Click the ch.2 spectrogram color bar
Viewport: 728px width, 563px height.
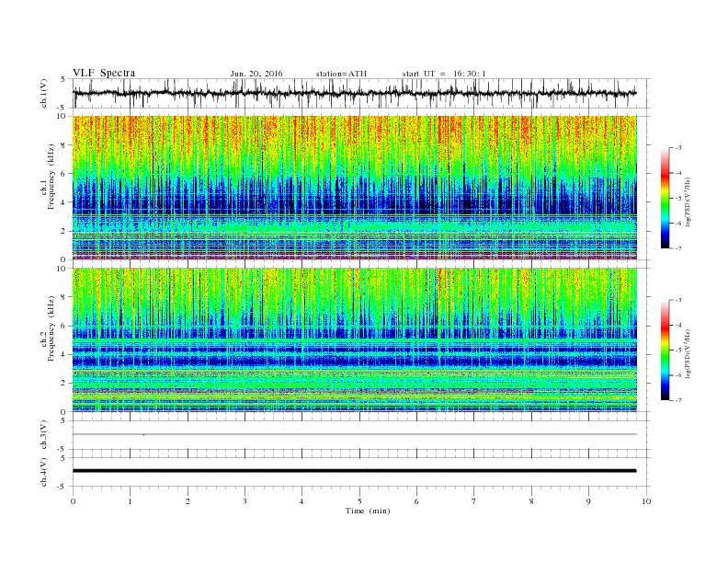coord(665,350)
